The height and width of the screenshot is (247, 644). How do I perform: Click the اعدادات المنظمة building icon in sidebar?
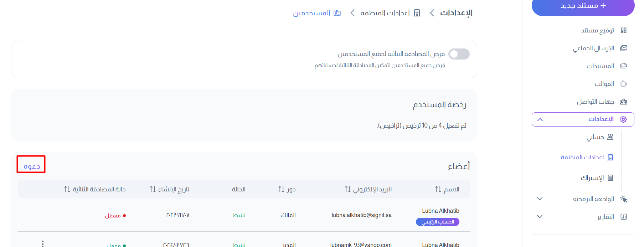tap(610, 157)
